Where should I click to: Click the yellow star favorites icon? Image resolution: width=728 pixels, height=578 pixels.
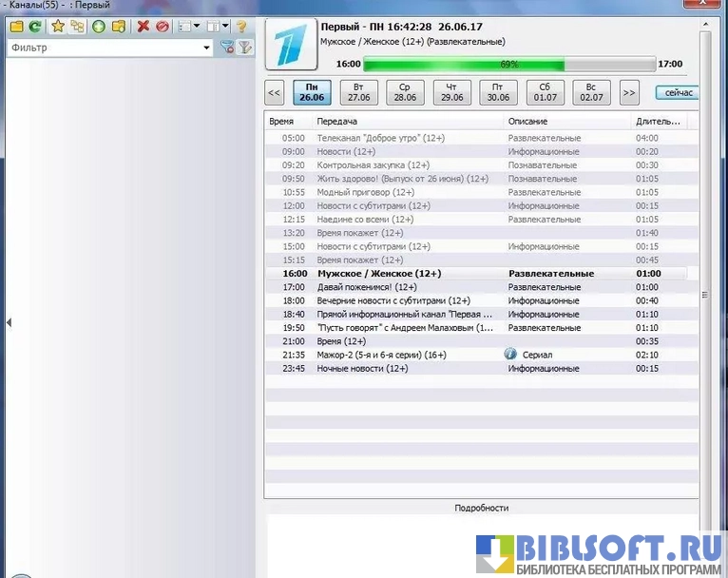57,27
